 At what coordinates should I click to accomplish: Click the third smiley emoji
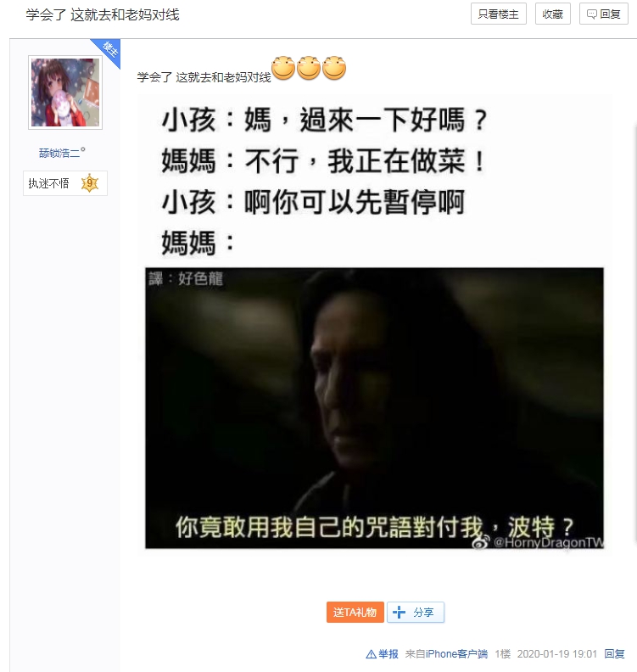(x=334, y=68)
